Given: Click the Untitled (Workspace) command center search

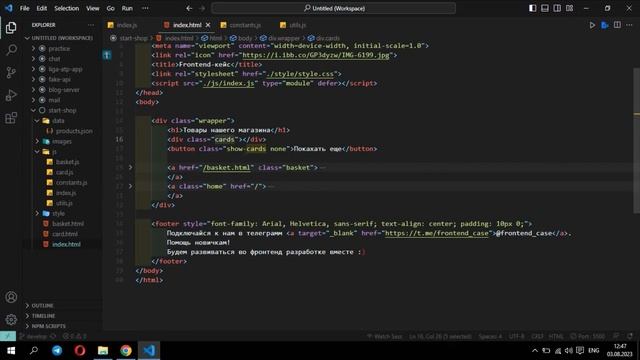Looking at the screenshot, I should pyautogui.click(x=334, y=8).
